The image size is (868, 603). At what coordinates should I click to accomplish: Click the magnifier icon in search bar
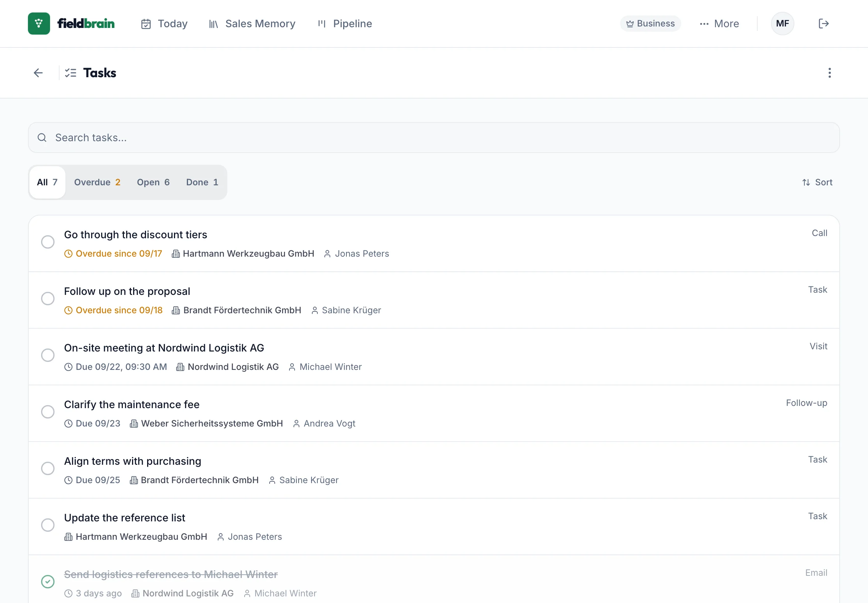(42, 138)
